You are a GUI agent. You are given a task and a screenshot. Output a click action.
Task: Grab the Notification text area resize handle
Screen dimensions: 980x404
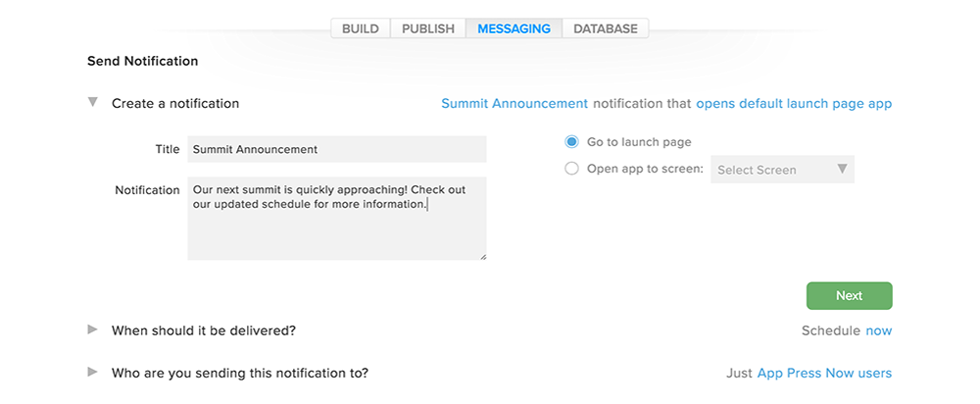point(482,256)
